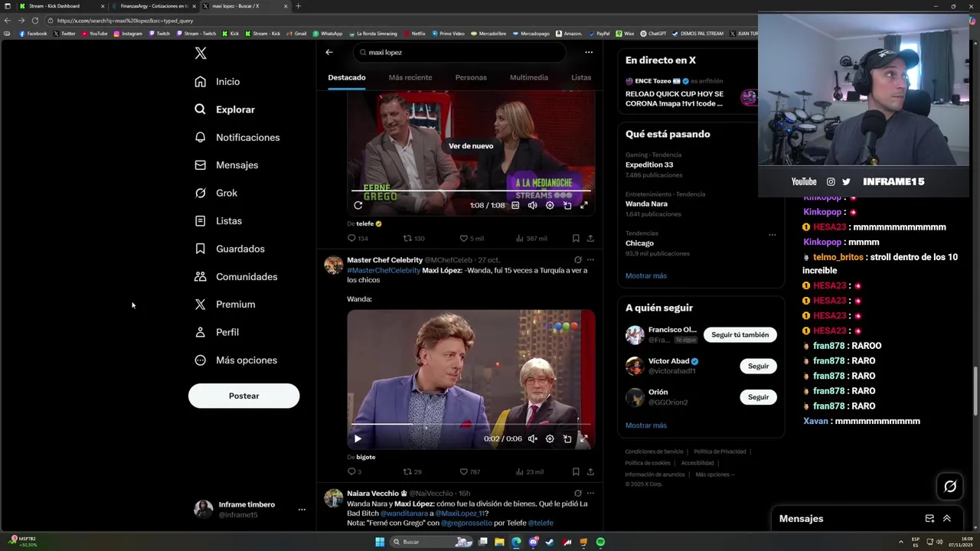
Task: Like Master Chef post with 787 likes
Action: (469, 471)
